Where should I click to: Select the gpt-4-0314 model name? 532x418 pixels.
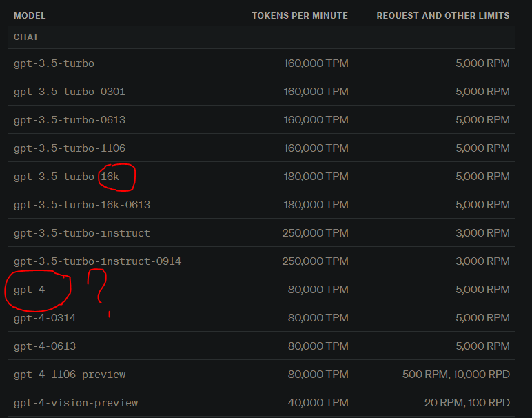(45, 318)
